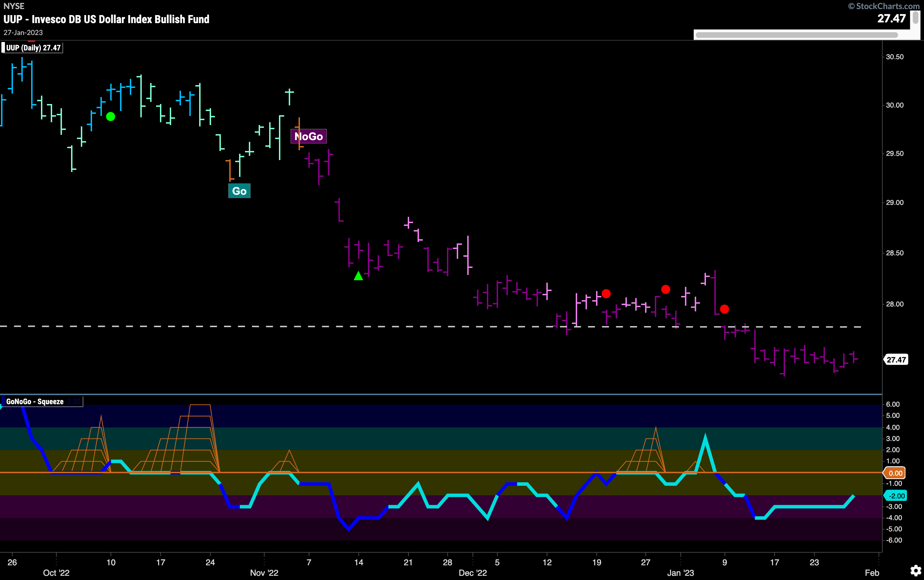Click the 6.00 oscillator axis label
This screenshot has height=580, width=924.
click(x=893, y=404)
